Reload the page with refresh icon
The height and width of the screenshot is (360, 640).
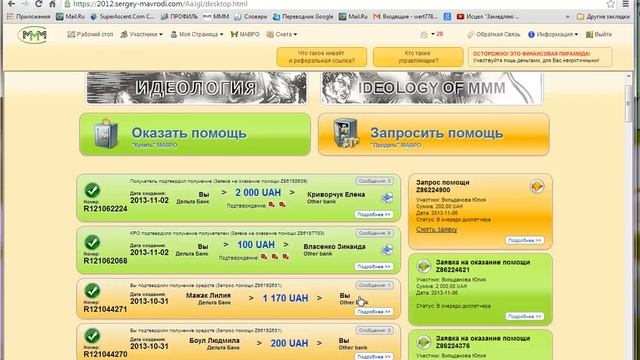click(x=38, y=4)
